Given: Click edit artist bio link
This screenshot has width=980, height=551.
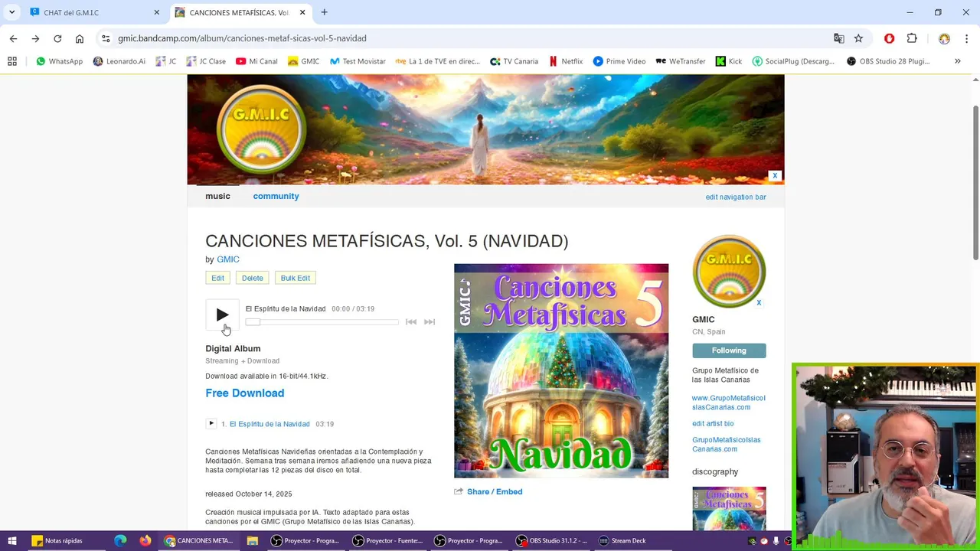Looking at the screenshot, I should 713,423.
